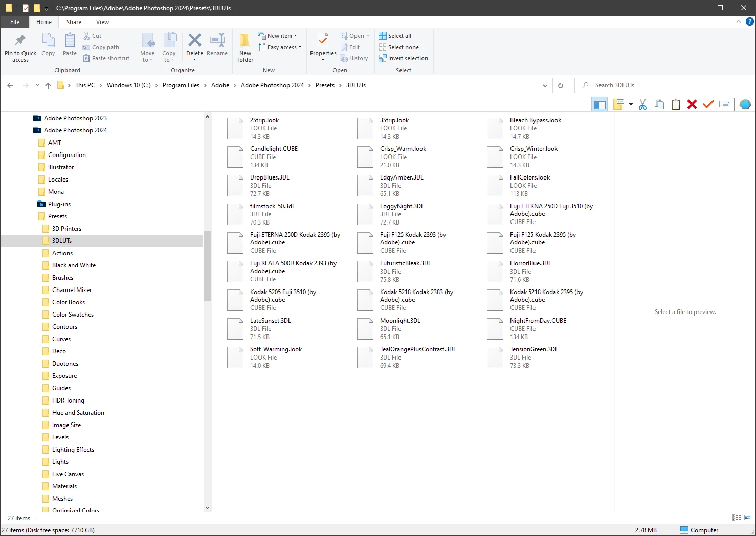
Task: Click the email envelope toolbar icon
Action: [725, 104]
